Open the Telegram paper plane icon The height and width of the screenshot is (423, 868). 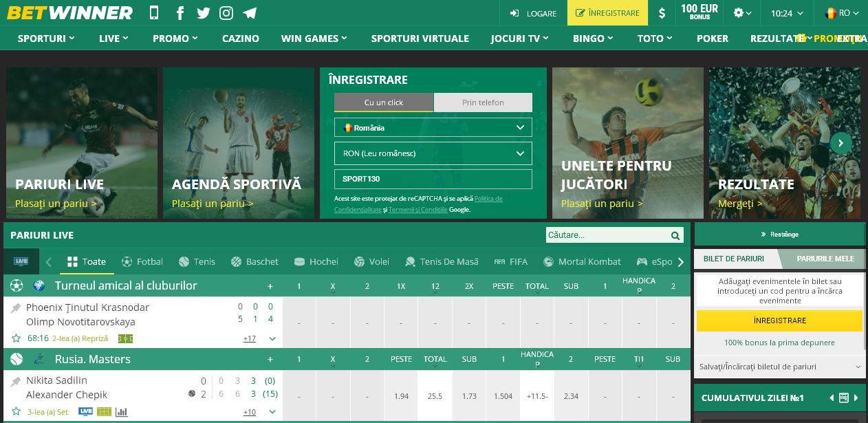point(250,12)
